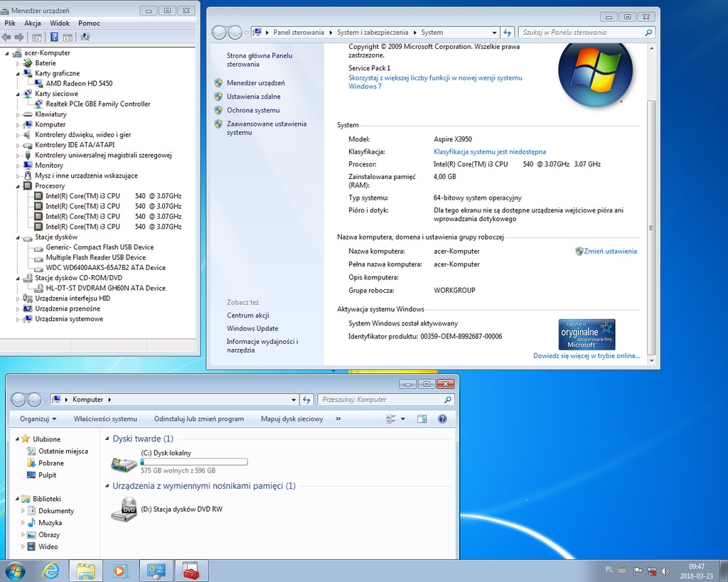This screenshot has height=582, width=728.
Task: Click System i zabezpieczenia breadcrumb
Action: pos(373,33)
